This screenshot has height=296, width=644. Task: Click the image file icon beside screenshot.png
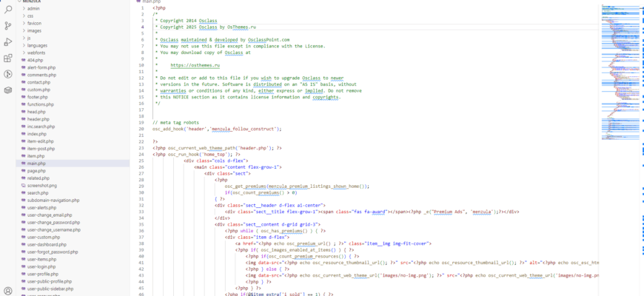[23, 186]
